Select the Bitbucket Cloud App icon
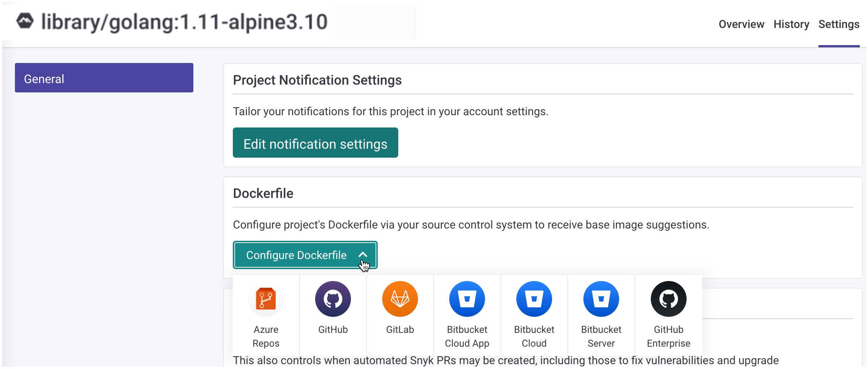 [x=467, y=299]
